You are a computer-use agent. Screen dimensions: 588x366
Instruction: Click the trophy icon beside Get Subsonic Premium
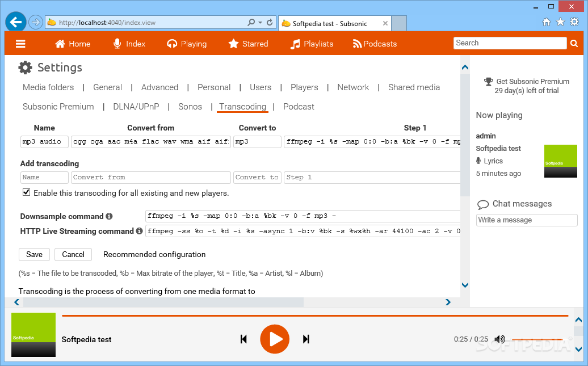point(488,81)
